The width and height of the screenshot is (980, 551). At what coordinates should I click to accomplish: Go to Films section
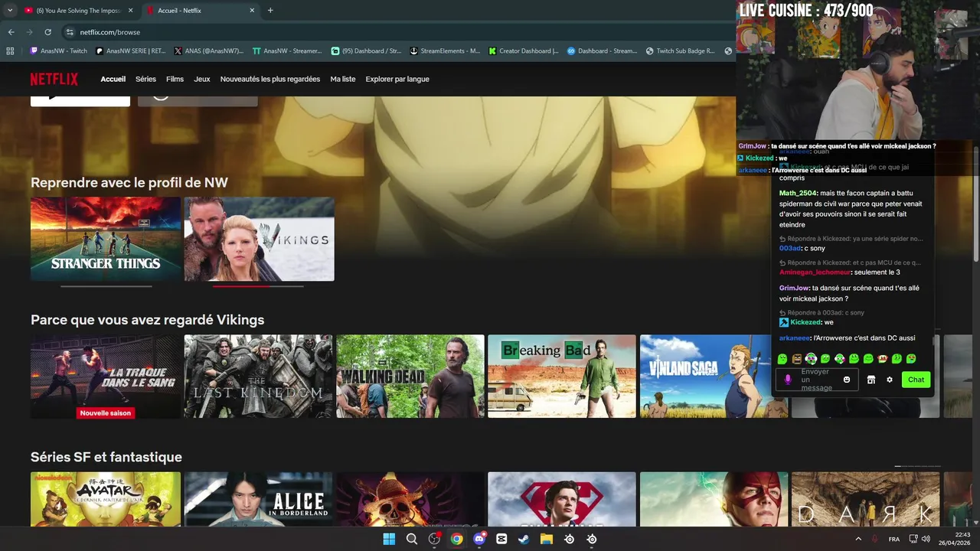(175, 79)
